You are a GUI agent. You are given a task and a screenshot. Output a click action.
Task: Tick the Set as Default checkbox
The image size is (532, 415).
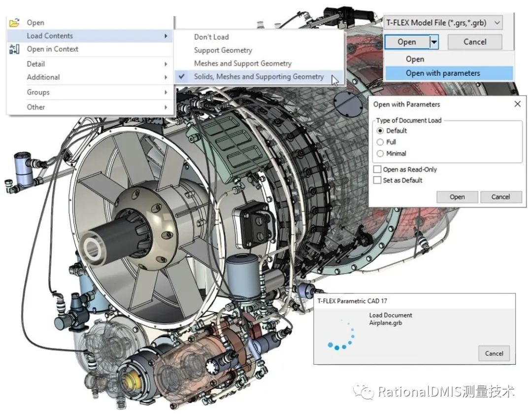pos(377,180)
